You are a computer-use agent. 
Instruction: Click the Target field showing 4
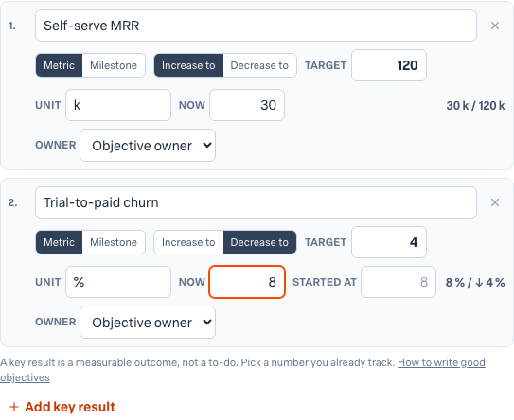[x=389, y=242]
